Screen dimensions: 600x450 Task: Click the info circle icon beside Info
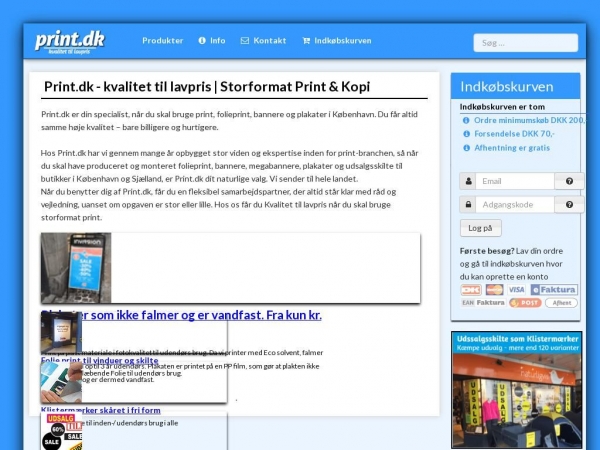(202, 41)
